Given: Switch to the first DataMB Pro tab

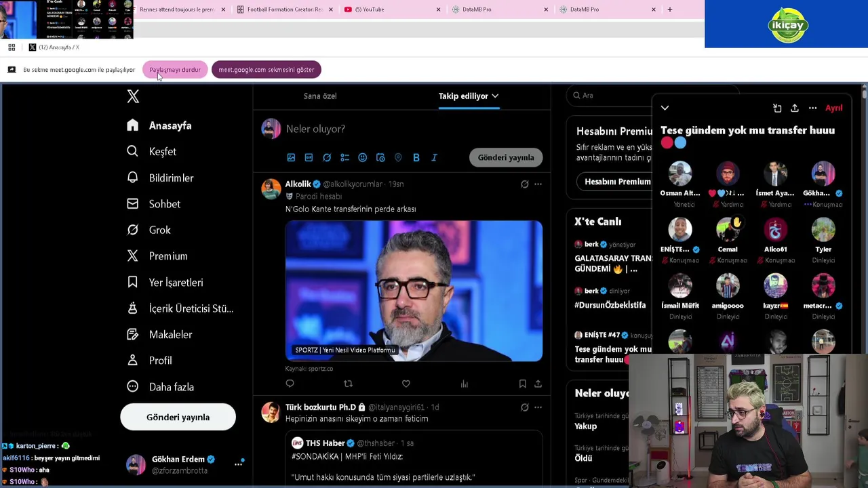Looking at the screenshot, I should click(500, 9).
